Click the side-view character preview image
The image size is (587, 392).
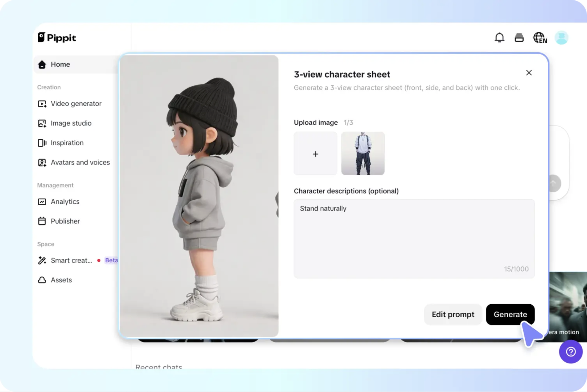click(199, 196)
